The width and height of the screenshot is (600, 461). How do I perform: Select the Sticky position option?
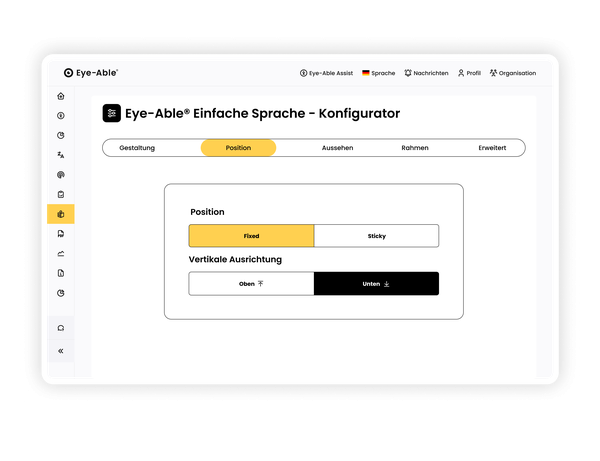[377, 236]
